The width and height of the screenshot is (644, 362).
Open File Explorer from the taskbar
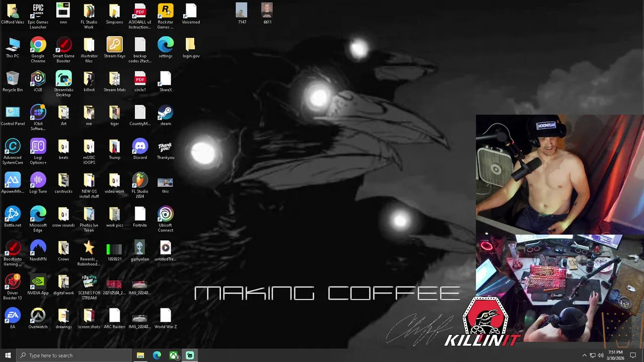coord(140,355)
